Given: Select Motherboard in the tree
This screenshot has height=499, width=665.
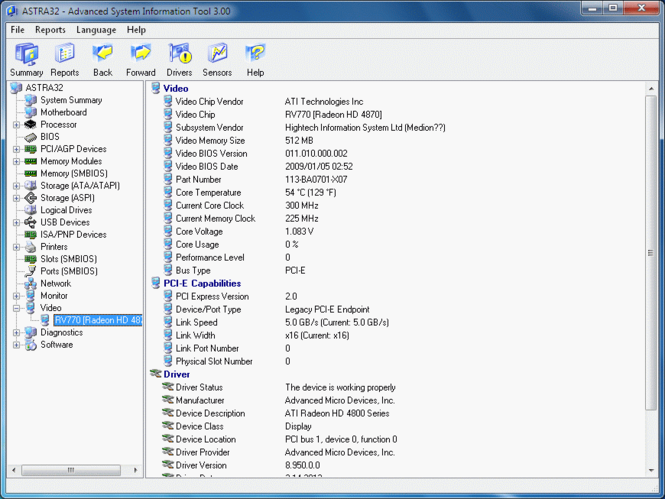Looking at the screenshot, I should [64, 112].
